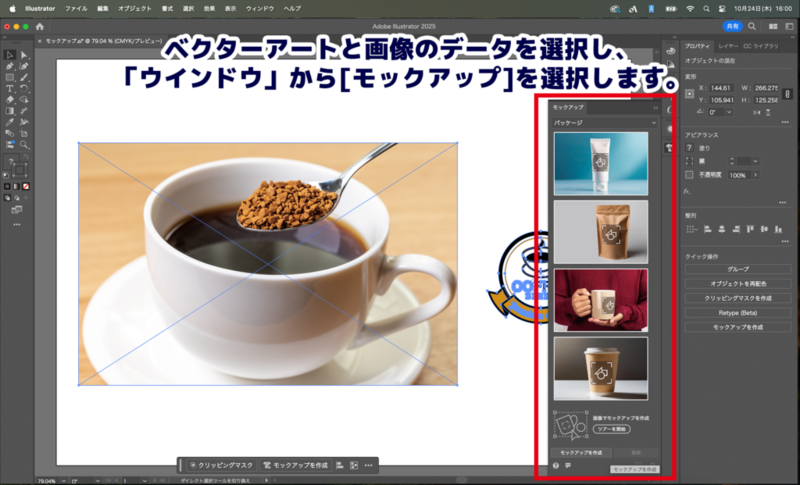Select the kraft pouch bag mockup thumbnail

coord(601,232)
